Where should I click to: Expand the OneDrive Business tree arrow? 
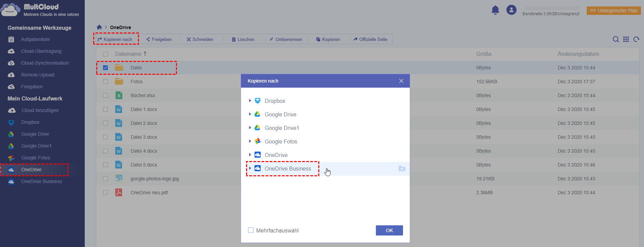tap(250, 168)
